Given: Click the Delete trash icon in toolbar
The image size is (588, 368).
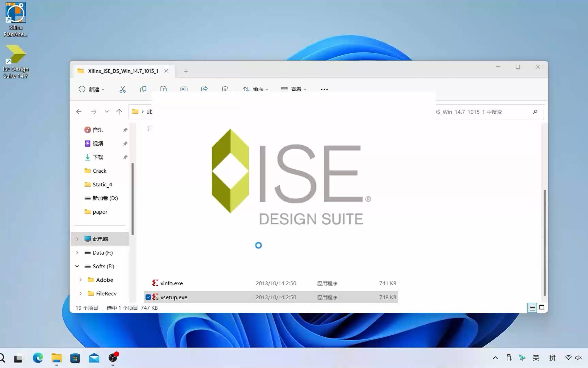Looking at the screenshot, I should (225, 89).
